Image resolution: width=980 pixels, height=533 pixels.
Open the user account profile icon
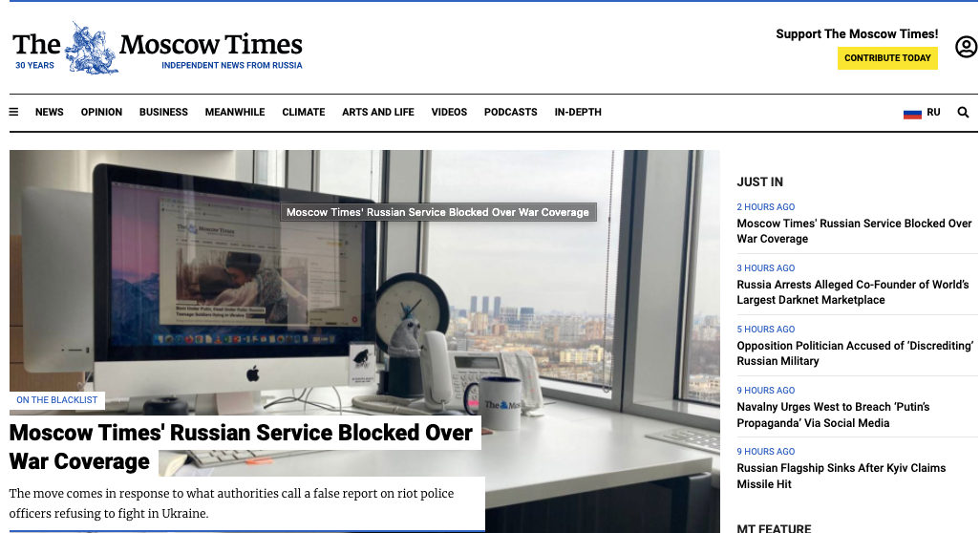966,46
